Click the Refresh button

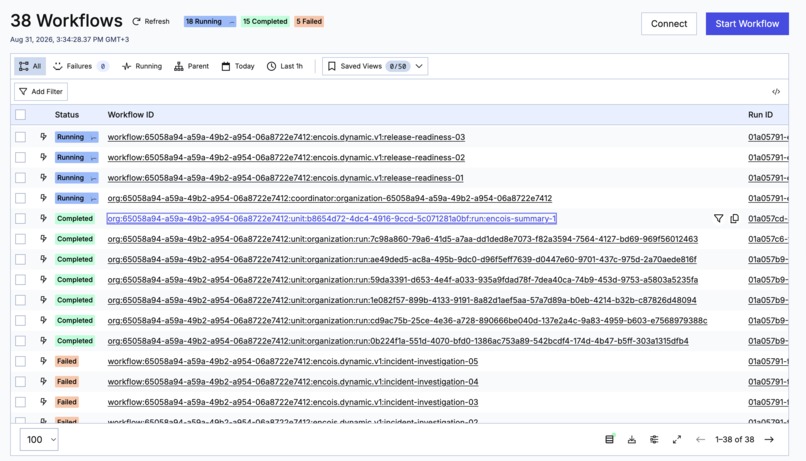point(151,22)
